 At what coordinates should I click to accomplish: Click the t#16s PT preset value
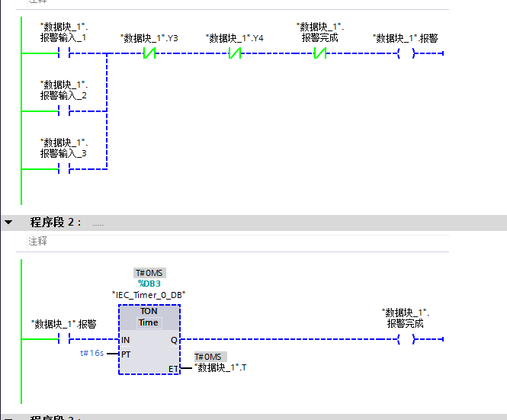click(x=91, y=354)
